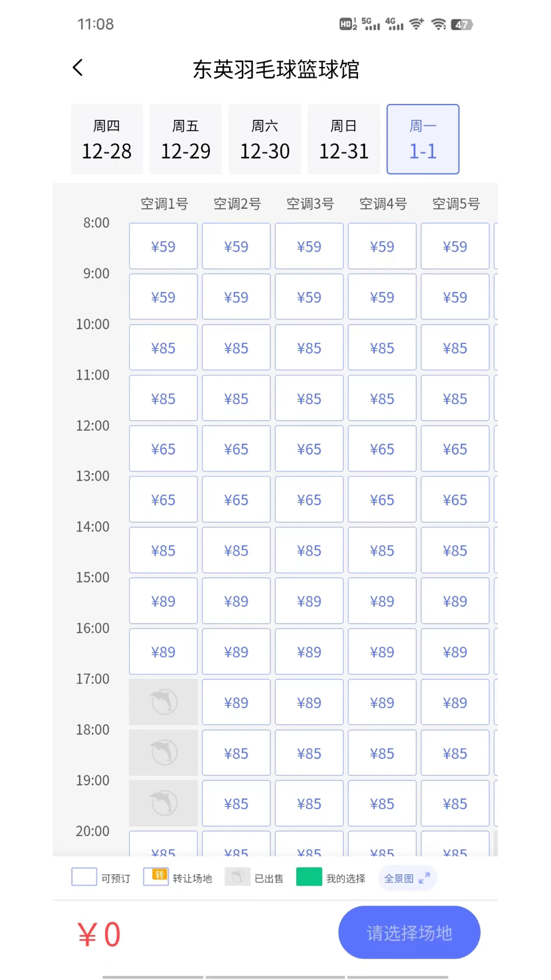
Task: Switch to 周日 12-31 date tab
Action: [x=344, y=139]
